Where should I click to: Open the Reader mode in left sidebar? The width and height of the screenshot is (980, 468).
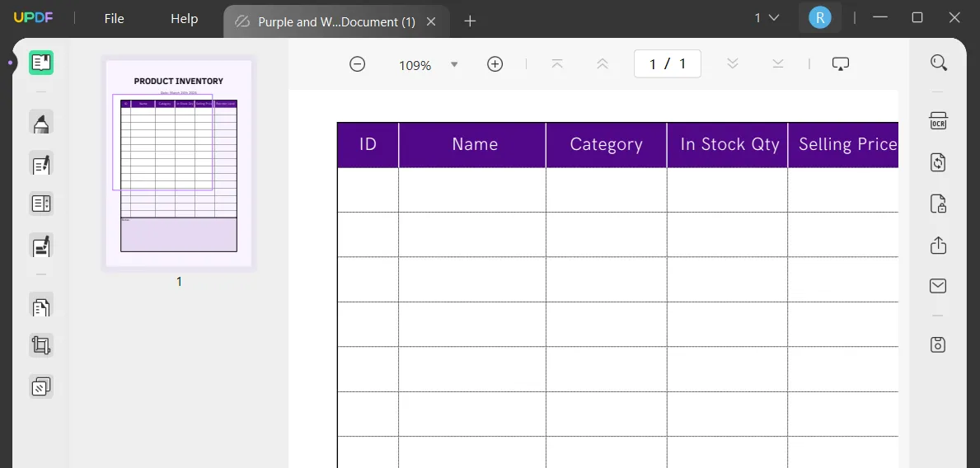coord(41,63)
